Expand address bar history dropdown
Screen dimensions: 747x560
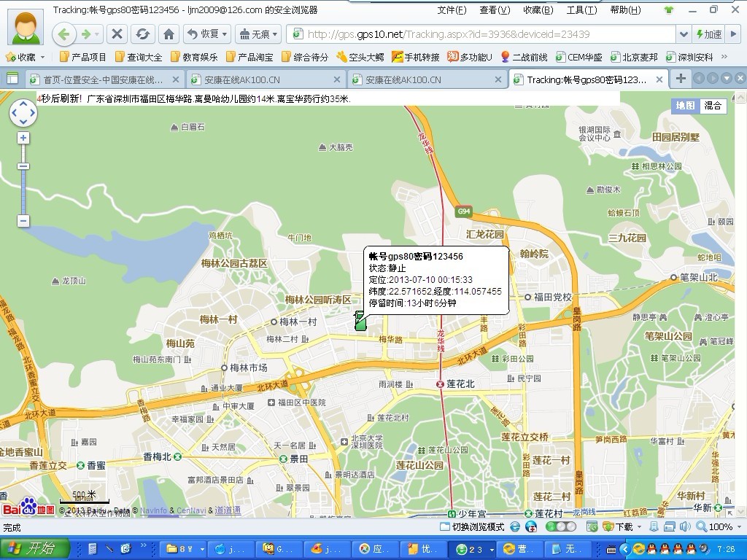[x=683, y=34]
